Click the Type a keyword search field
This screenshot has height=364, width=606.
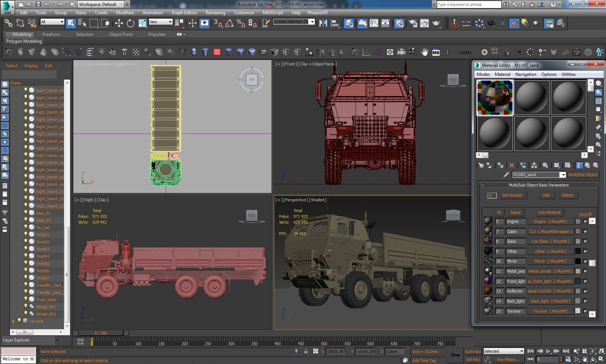pos(469,4)
